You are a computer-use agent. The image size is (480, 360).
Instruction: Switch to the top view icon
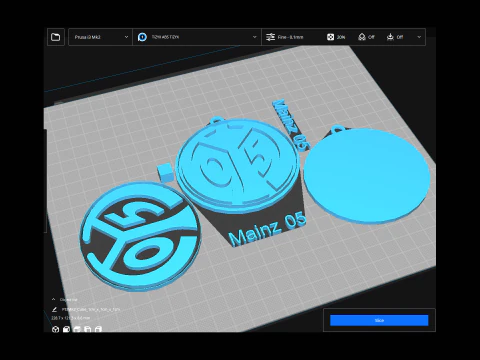[77, 329]
